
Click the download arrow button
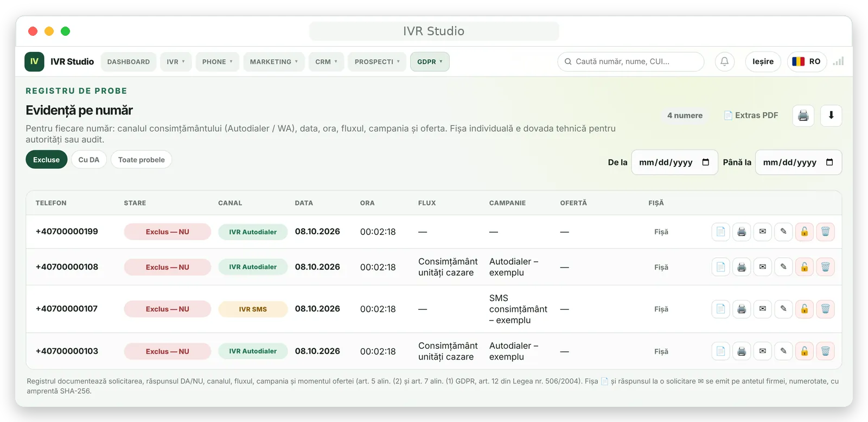click(x=831, y=116)
